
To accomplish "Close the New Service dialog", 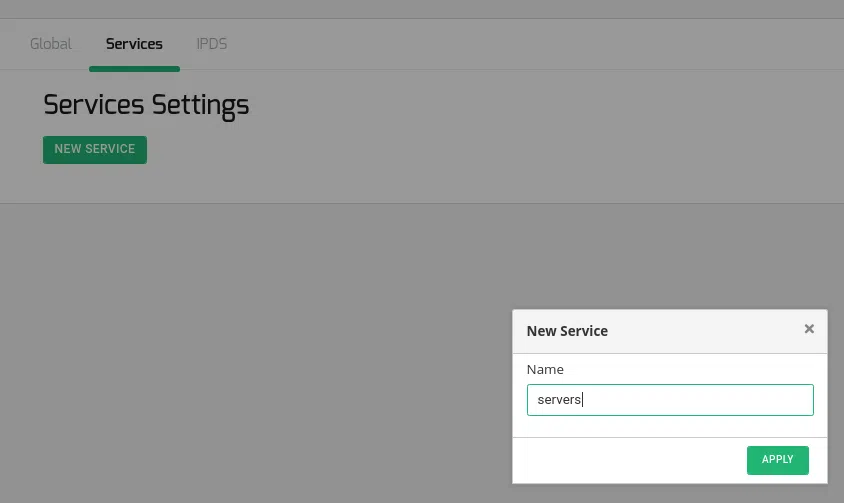I will coord(809,329).
